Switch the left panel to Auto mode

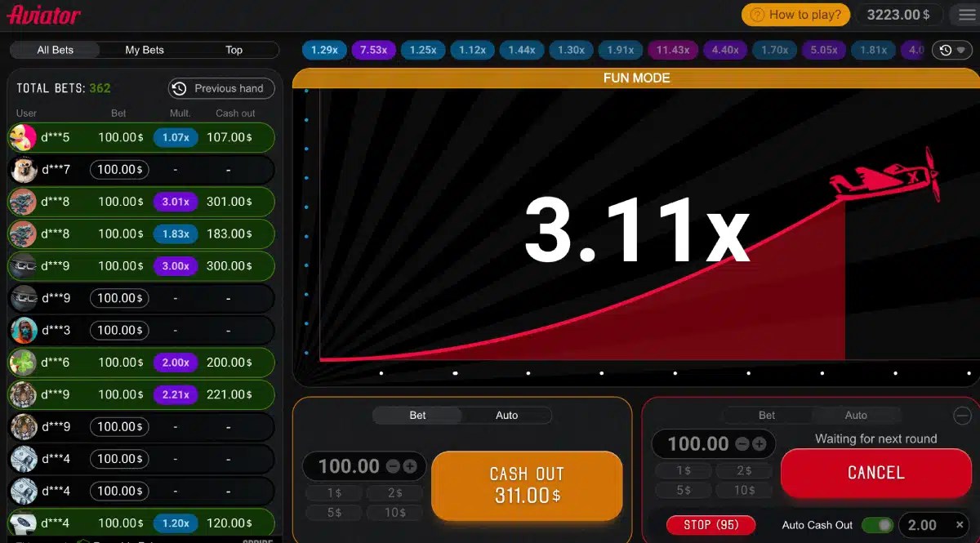click(507, 415)
